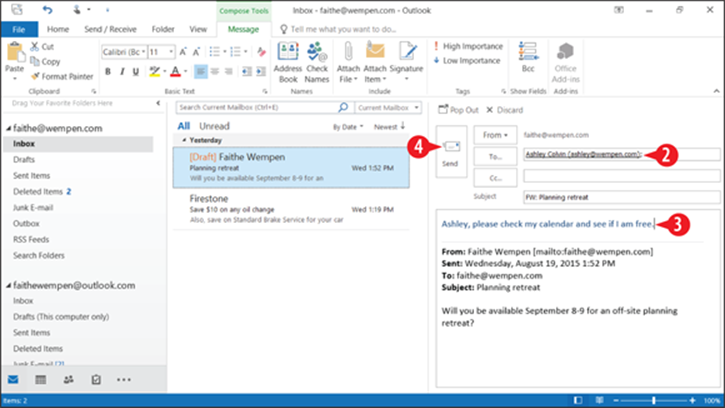Open By Date sort dropdown

point(348,127)
